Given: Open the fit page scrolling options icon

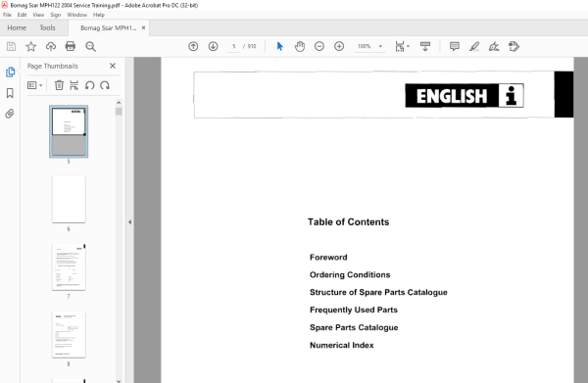Looking at the screenshot, I should tap(402, 46).
